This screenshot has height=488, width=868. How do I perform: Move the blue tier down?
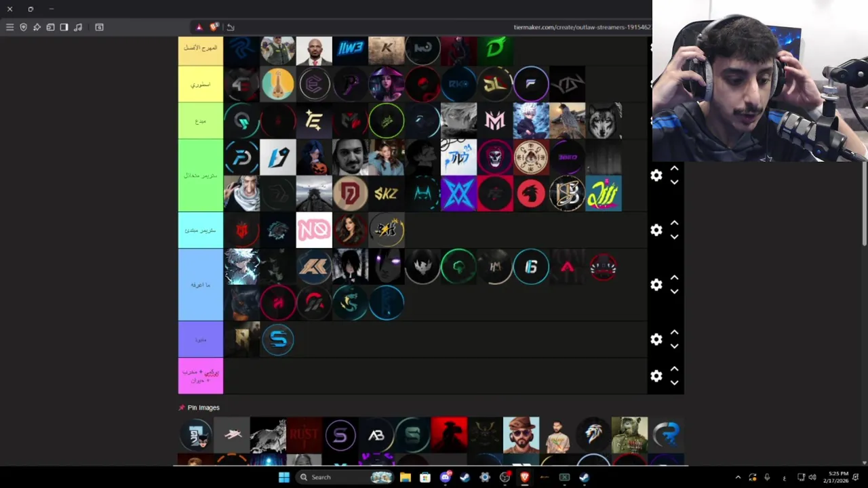[674, 291]
